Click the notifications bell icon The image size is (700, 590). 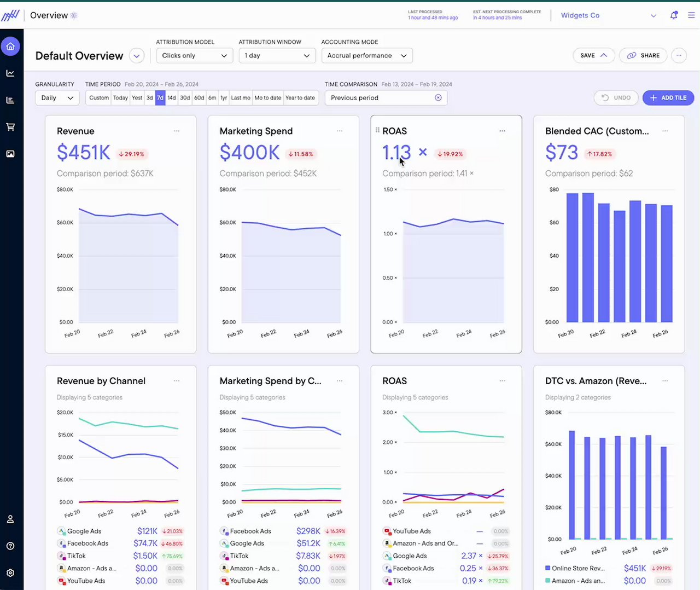coord(674,15)
